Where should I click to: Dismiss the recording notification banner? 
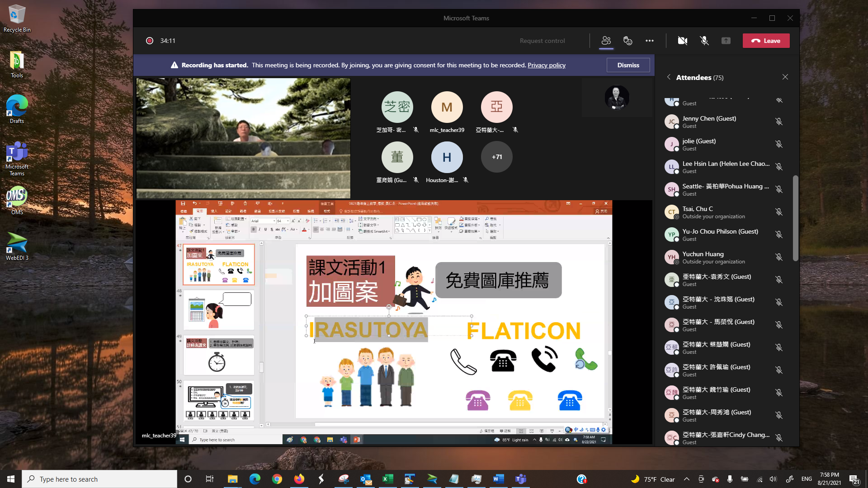[628, 65]
